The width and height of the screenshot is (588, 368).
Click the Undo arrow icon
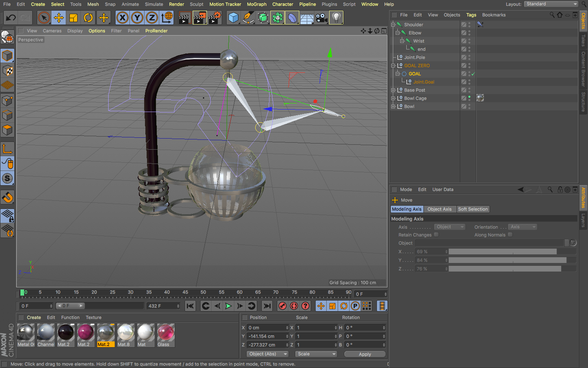point(11,18)
